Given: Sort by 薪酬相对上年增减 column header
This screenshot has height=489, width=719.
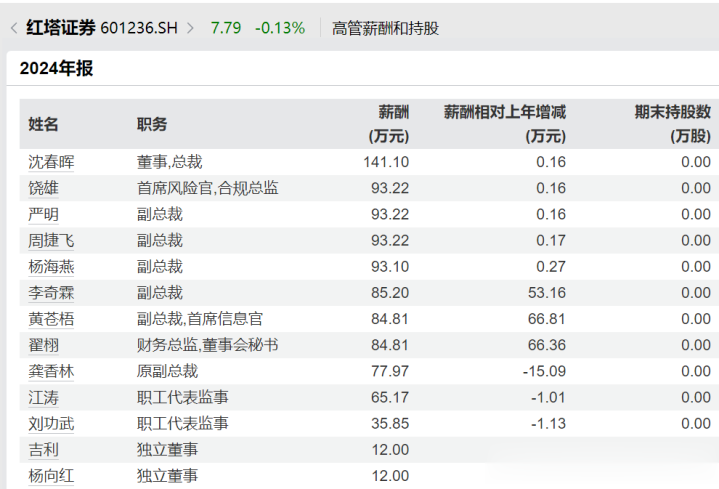Looking at the screenshot, I should coord(505,124).
